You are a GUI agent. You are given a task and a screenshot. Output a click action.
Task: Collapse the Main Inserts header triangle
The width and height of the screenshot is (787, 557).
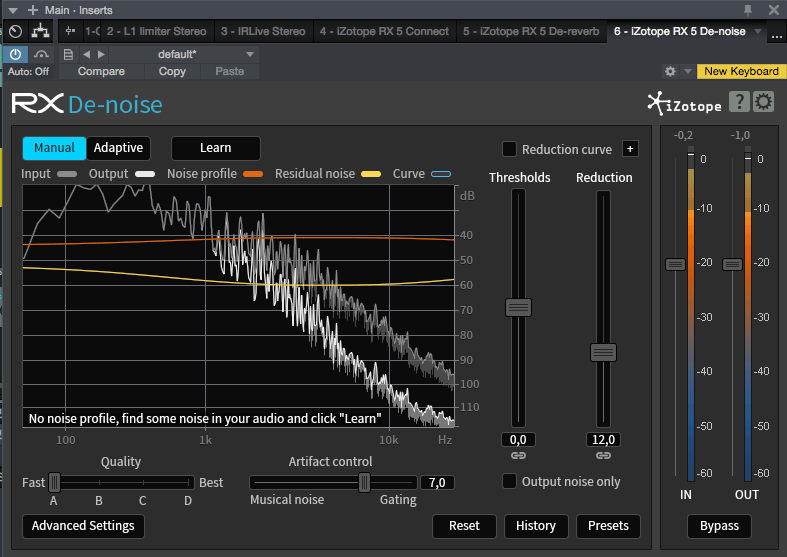point(13,10)
